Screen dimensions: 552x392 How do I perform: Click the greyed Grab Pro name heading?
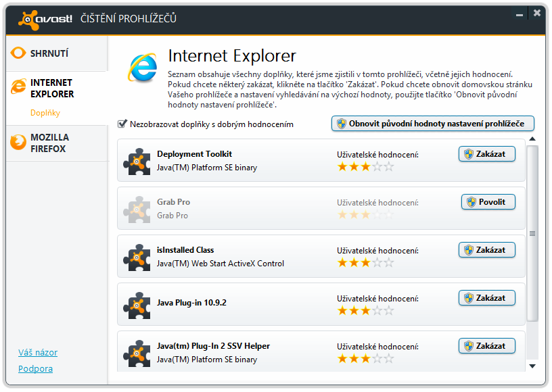(x=174, y=202)
